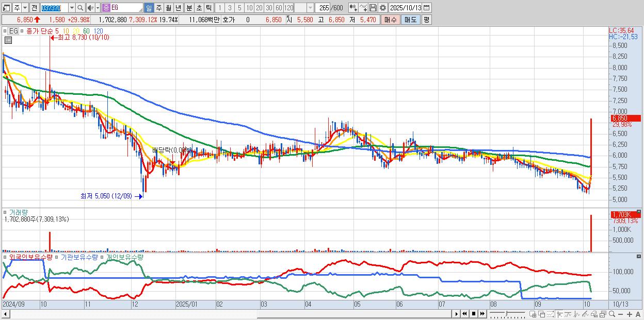The width and height of the screenshot is (644, 320).
Task: Click the fast-forward button below the chart
Action: (x=482, y=313)
